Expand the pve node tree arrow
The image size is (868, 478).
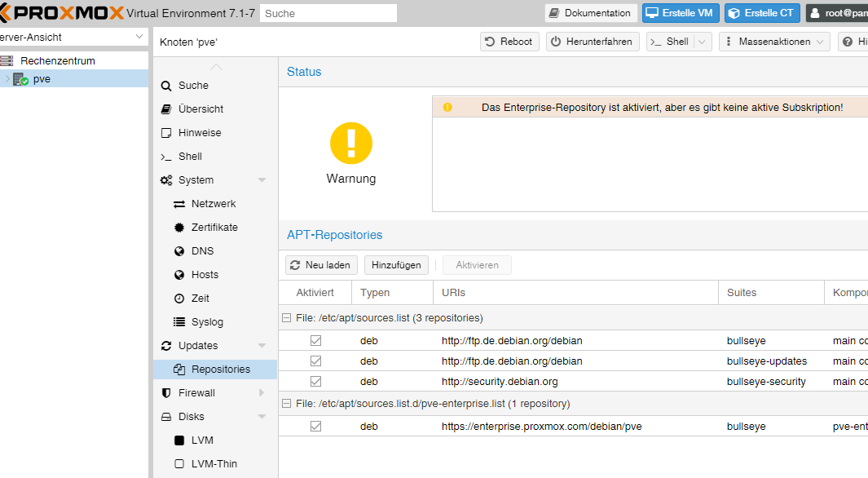pyautogui.click(x=7, y=79)
